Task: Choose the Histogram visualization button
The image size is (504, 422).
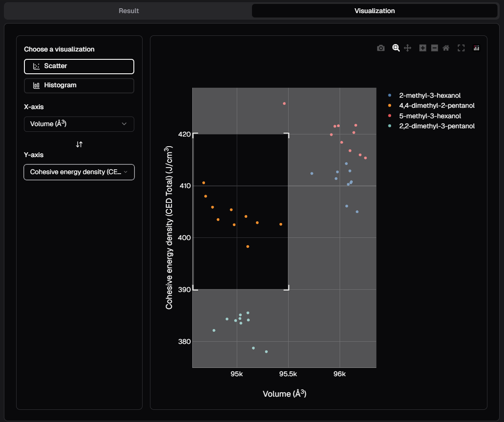Action: click(79, 86)
